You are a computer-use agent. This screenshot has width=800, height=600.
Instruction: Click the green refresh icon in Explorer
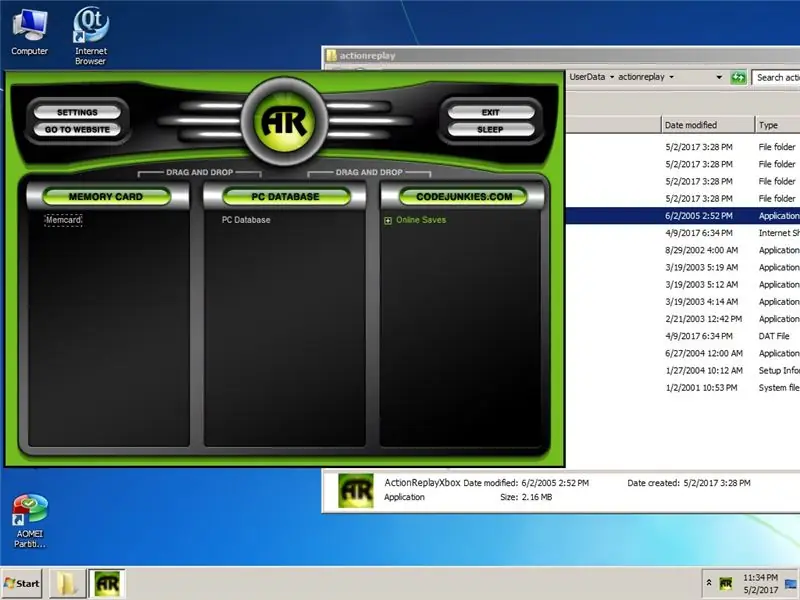pyautogui.click(x=738, y=78)
